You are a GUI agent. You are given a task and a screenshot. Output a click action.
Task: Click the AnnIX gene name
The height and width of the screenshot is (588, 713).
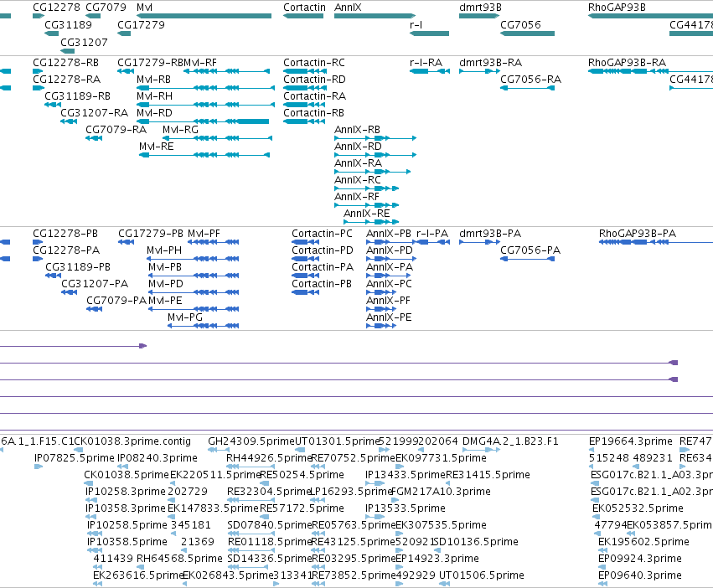tap(348, 8)
